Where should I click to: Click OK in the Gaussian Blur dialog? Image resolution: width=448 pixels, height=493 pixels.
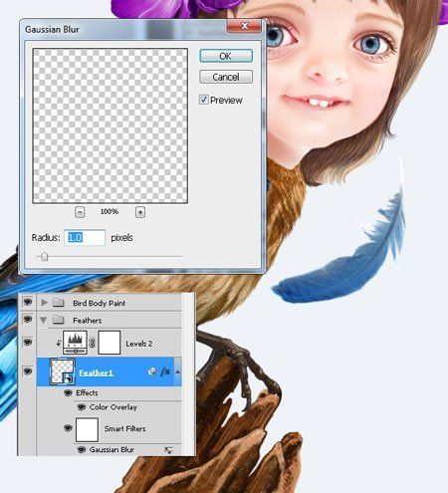[x=226, y=56]
